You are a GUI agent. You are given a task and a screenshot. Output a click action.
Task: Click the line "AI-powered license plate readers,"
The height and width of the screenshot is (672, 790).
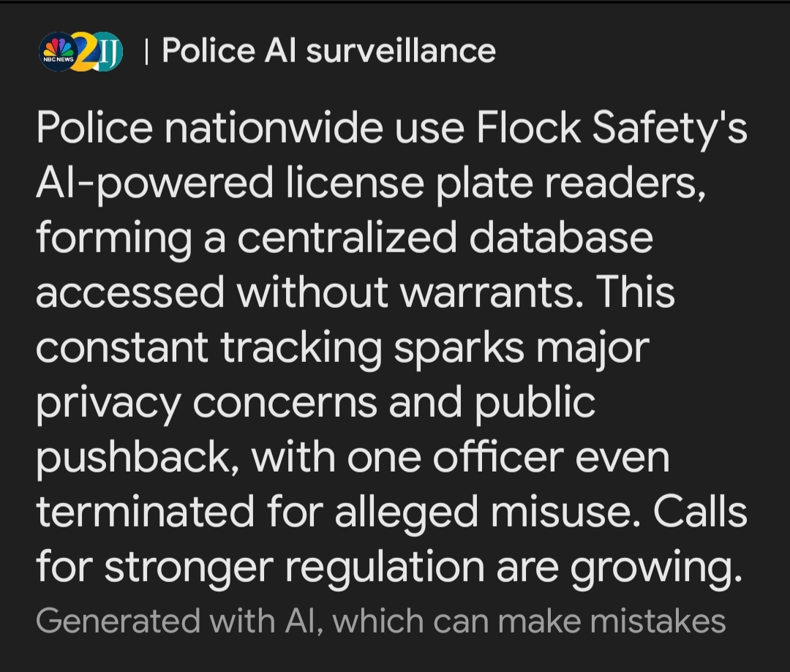pos(371,184)
